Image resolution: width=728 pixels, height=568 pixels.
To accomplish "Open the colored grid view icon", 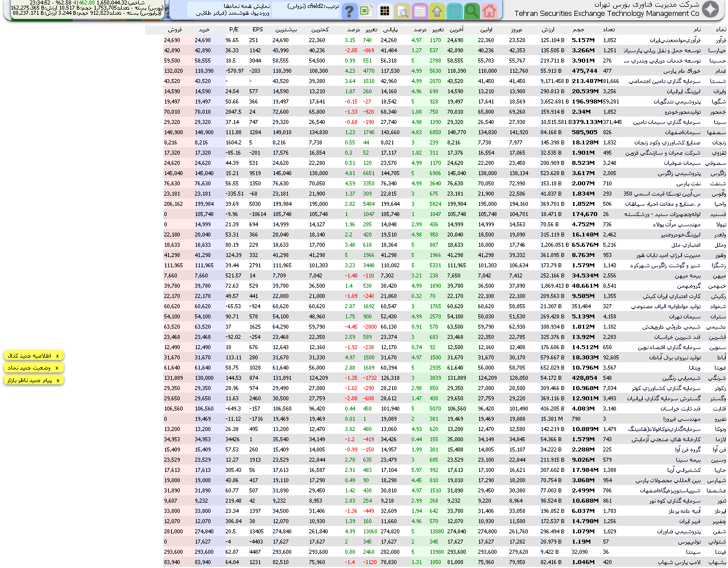I will coord(385,11).
